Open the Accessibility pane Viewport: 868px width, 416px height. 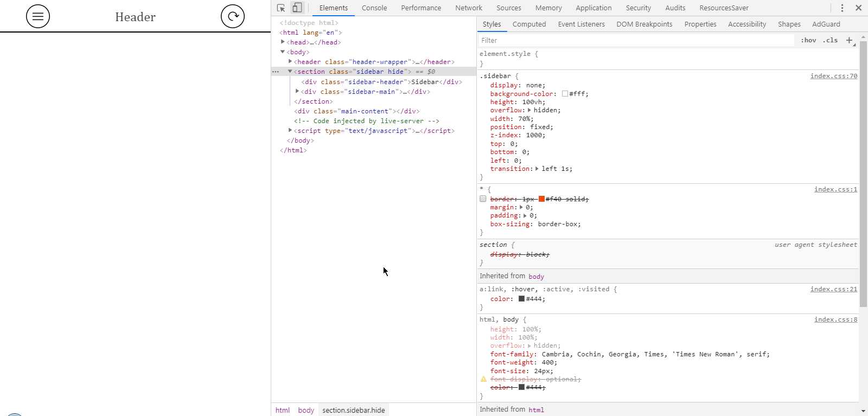point(747,24)
